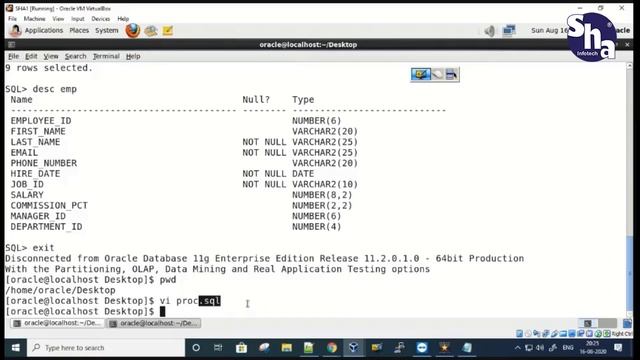Open the Terminal menu in the terminal window
The width and height of the screenshot is (640, 360).
[106, 56]
